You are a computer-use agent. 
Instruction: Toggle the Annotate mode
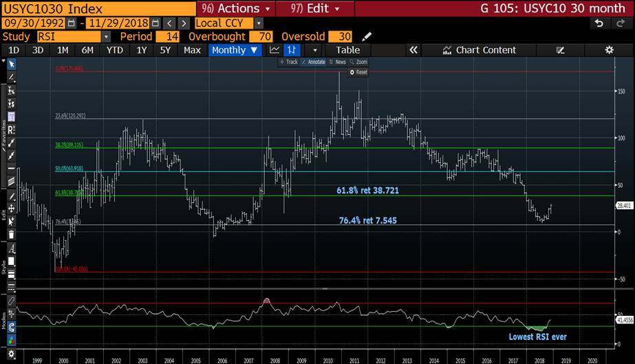[x=314, y=62]
